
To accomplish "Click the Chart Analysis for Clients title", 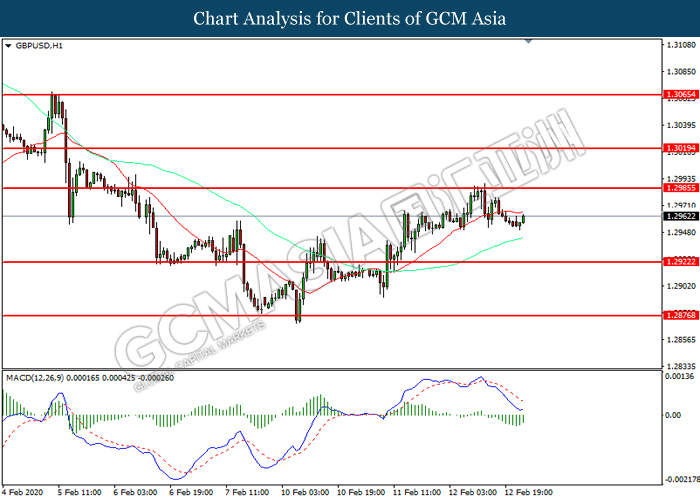I will point(350,19).
